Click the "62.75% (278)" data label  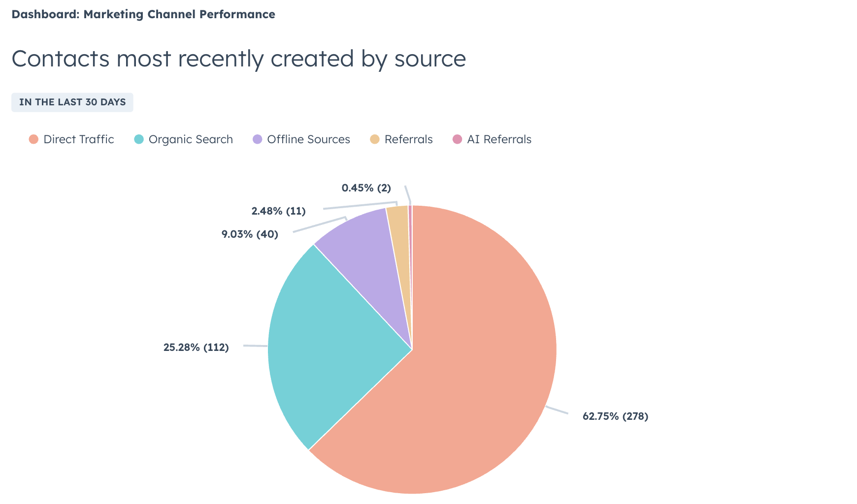coord(615,416)
